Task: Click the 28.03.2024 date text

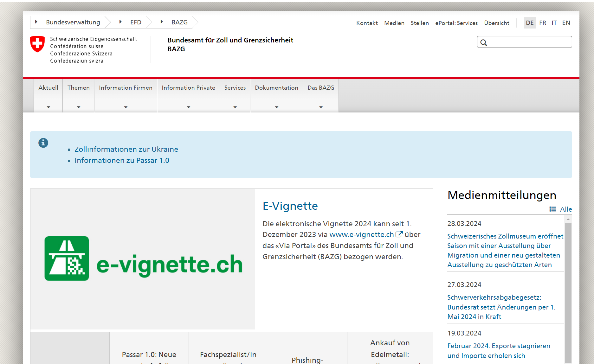Action: pos(464,224)
